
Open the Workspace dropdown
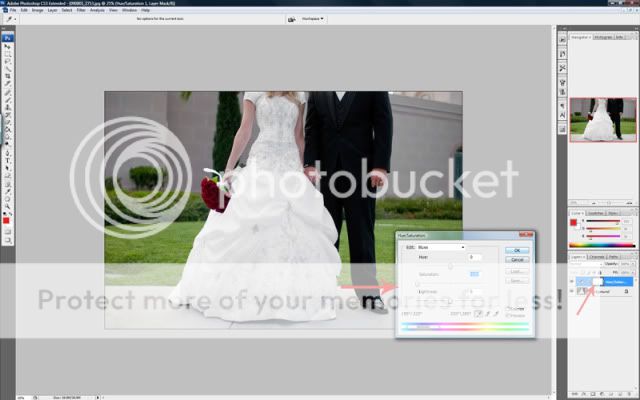(x=312, y=19)
